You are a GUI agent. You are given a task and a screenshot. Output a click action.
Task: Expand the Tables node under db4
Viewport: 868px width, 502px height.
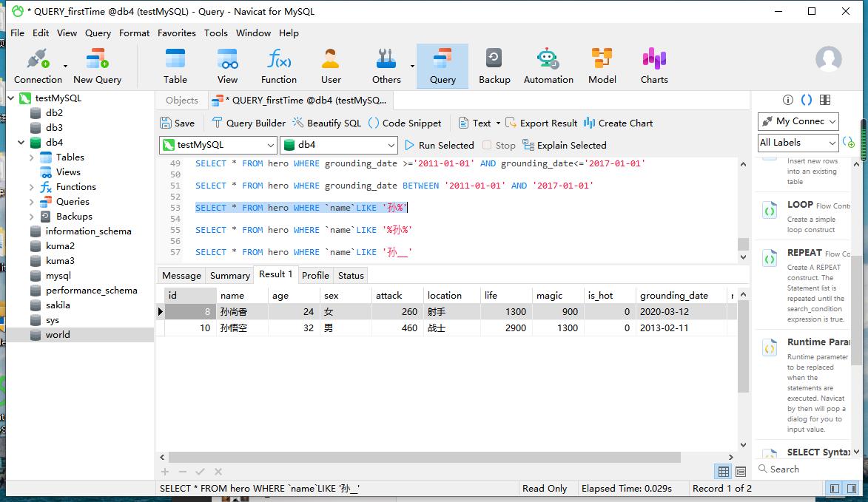point(32,157)
